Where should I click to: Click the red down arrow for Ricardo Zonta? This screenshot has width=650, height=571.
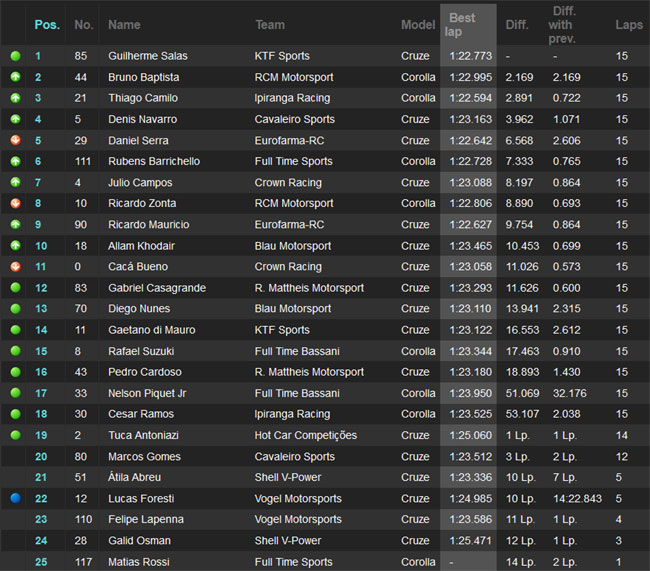[x=15, y=203]
